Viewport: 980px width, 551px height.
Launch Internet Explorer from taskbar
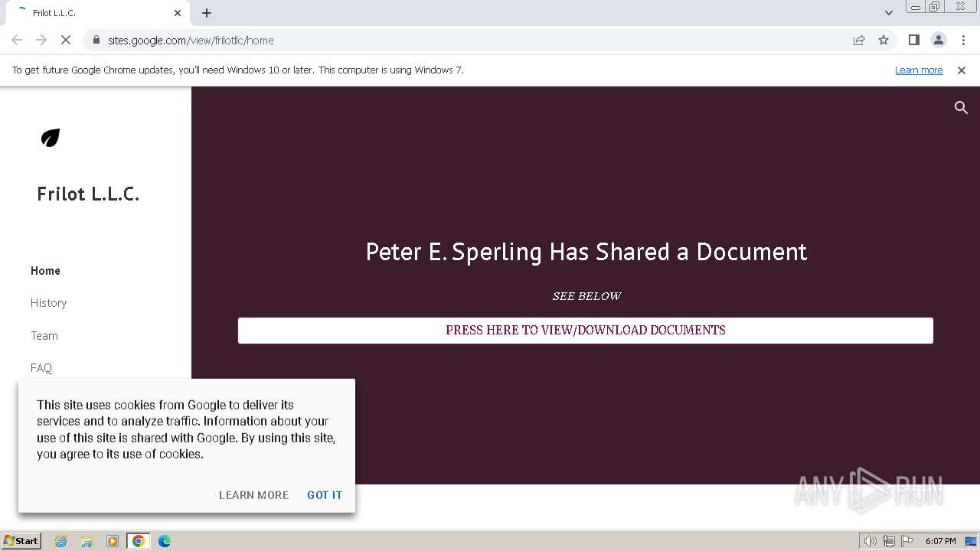[61, 541]
